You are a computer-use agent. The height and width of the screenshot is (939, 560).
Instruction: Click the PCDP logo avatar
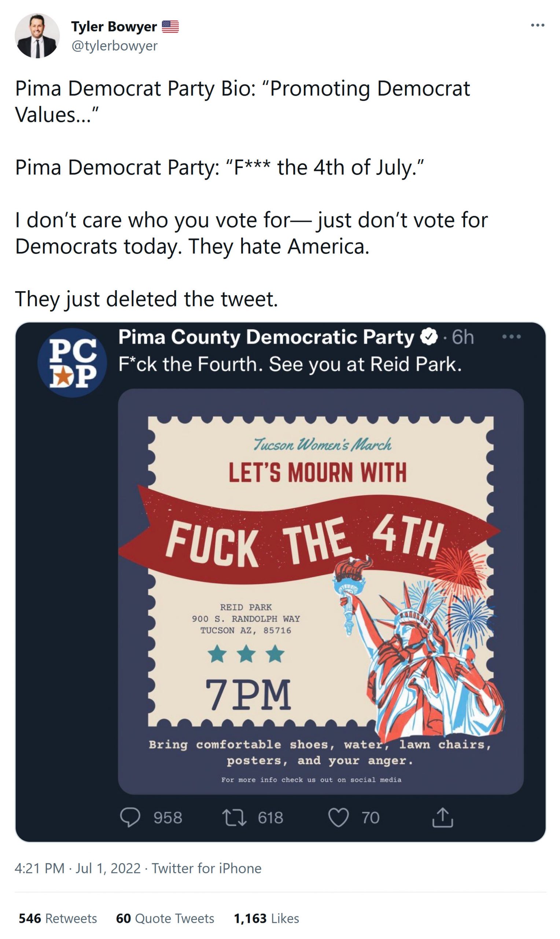point(72,363)
